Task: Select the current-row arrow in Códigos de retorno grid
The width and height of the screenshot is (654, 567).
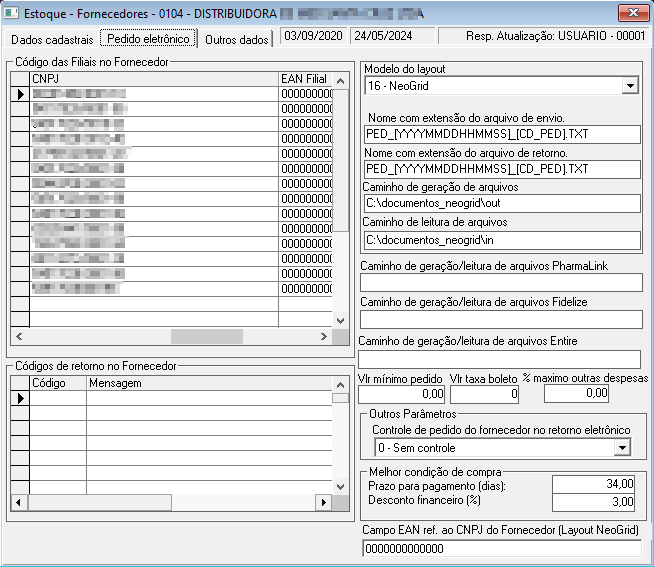Action: coord(20,398)
